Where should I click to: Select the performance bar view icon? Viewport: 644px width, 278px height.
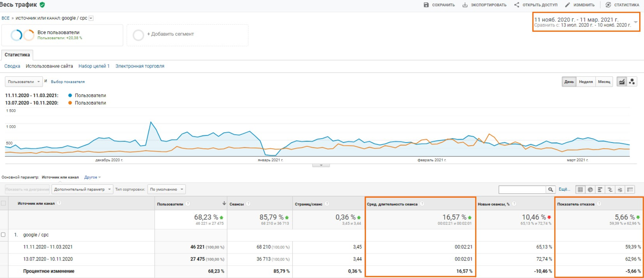coord(600,190)
